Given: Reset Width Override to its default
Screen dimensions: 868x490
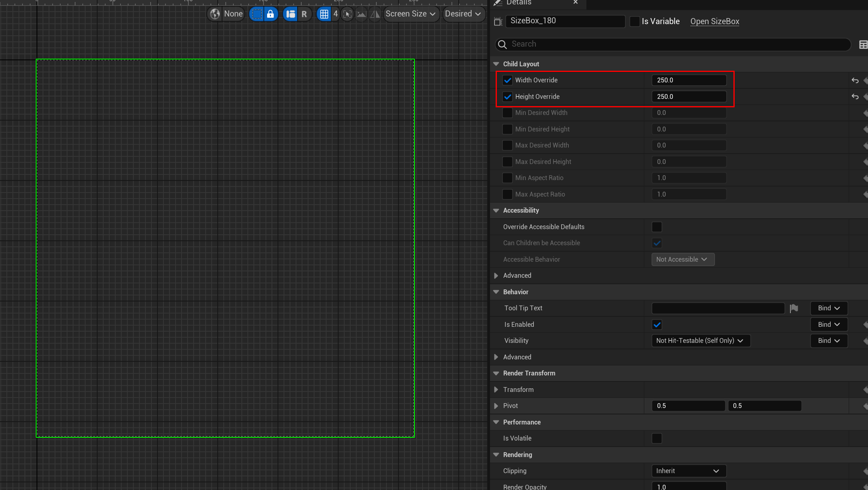Looking at the screenshot, I should [x=855, y=80].
